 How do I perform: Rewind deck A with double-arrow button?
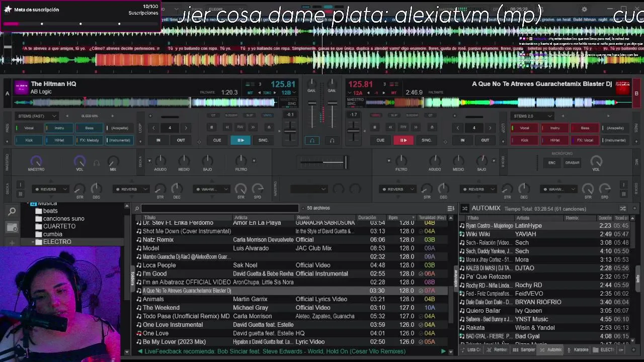227,128
